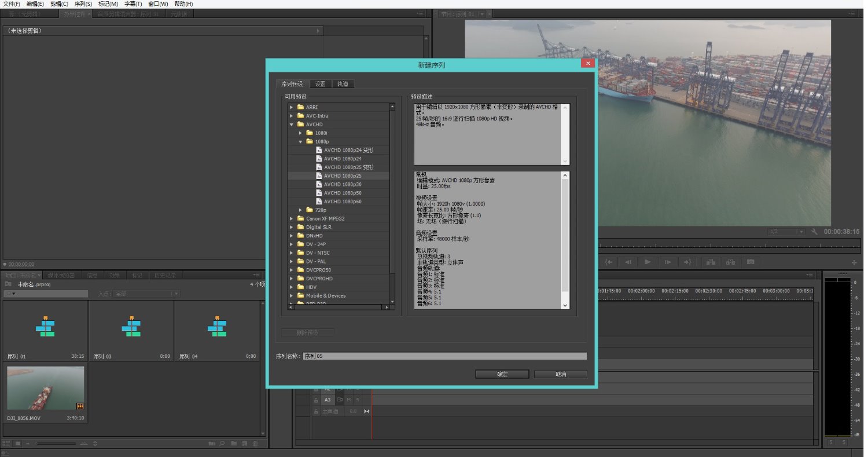Switch to 设置 tab in dialog

tap(321, 84)
